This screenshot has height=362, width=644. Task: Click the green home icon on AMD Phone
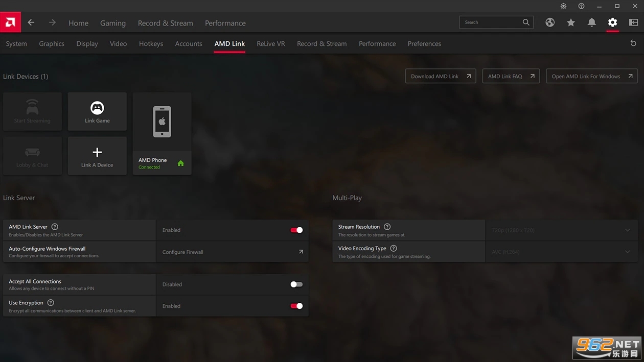pyautogui.click(x=180, y=163)
